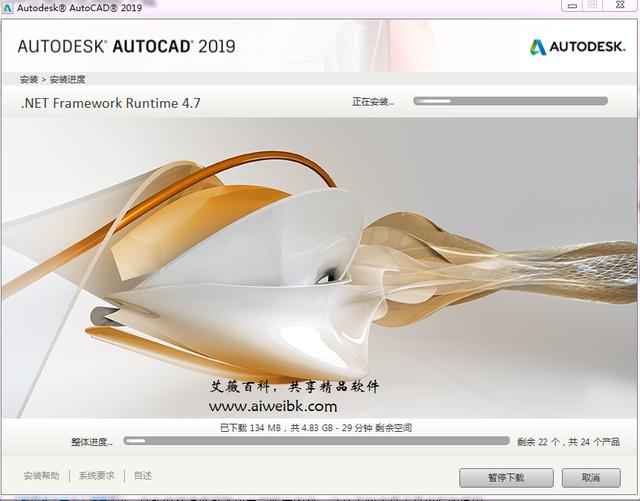
Task: Minimize the AutoCAD installer window
Action: click(x=572, y=6)
